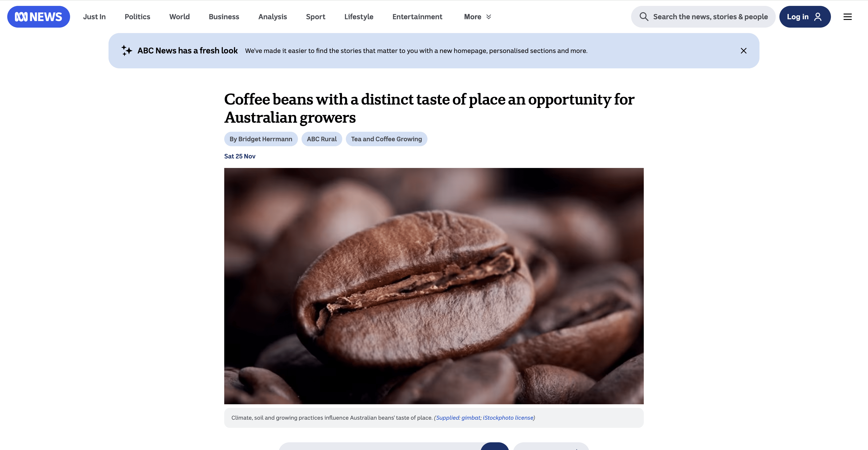Open author Bridget Herrmann's page
Screen dimensions: 868x450
[x=261, y=139]
